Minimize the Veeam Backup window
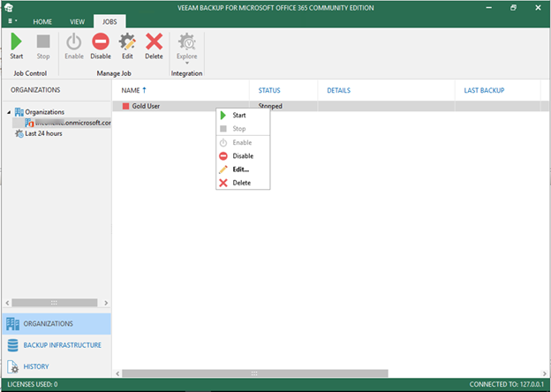 [x=489, y=8]
